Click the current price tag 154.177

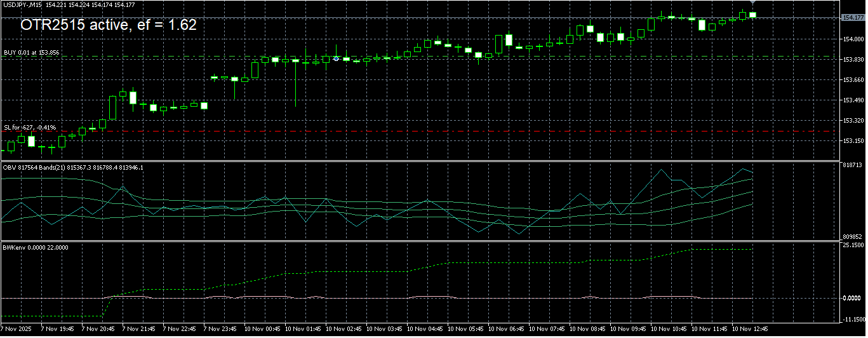coord(852,18)
